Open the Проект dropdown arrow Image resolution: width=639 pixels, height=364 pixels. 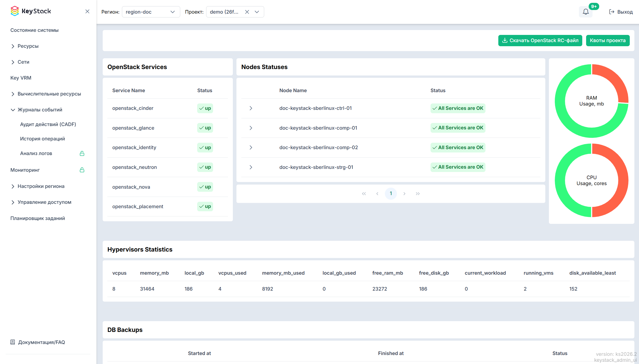[257, 12]
